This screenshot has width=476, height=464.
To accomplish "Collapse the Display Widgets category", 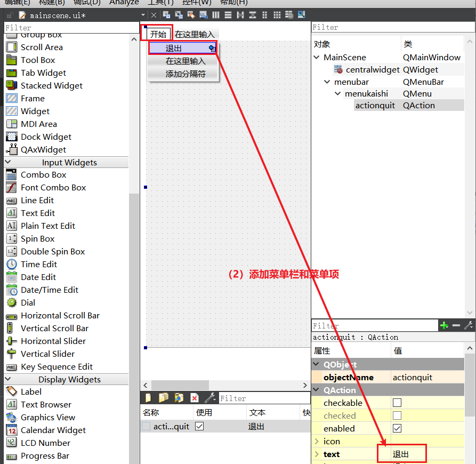I will [x=8, y=379].
